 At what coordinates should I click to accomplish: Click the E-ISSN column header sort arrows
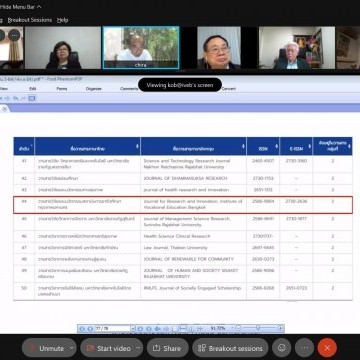coord(310,147)
